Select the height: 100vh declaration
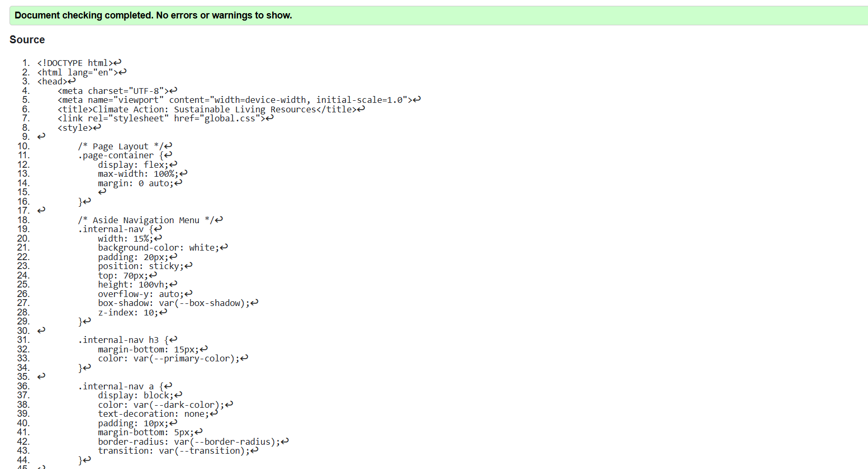Screen dimensions: 868x469 coord(138,284)
